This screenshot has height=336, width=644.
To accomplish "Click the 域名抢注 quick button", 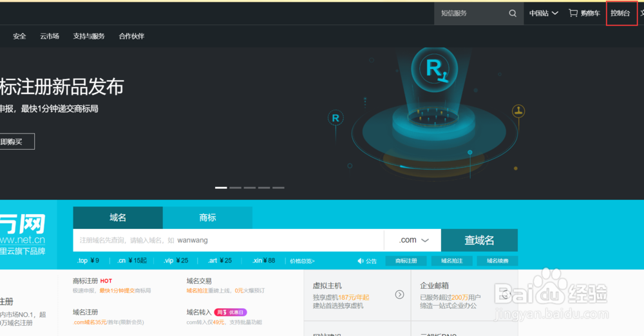I will 452,261.
